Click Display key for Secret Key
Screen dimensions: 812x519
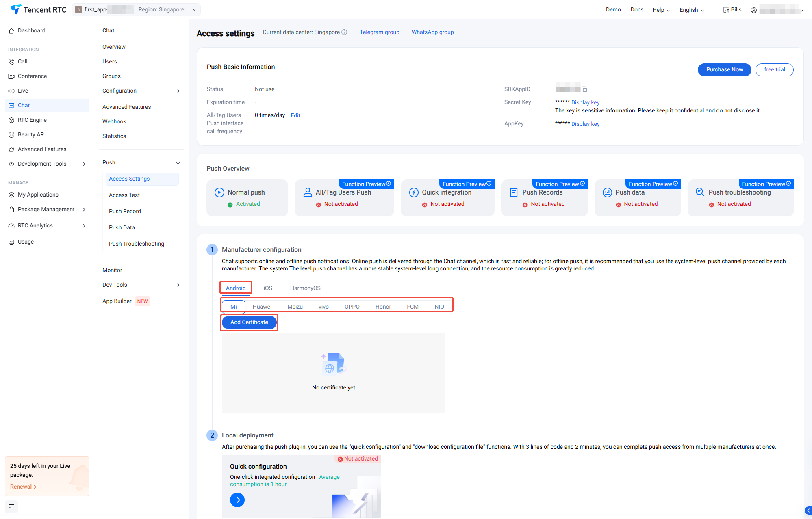coord(585,102)
